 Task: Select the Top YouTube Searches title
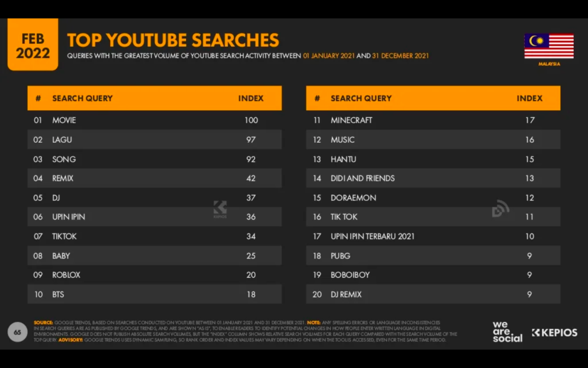(x=173, y=40)
